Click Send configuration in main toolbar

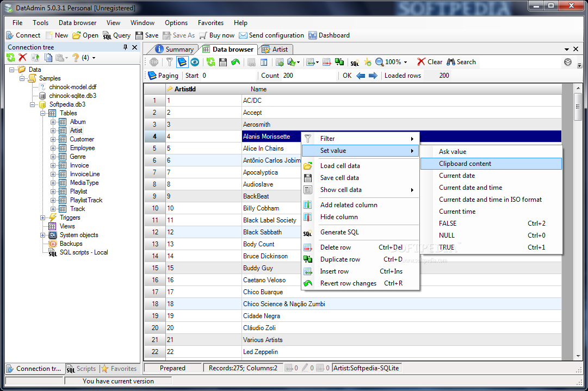(x=271, y=35)
